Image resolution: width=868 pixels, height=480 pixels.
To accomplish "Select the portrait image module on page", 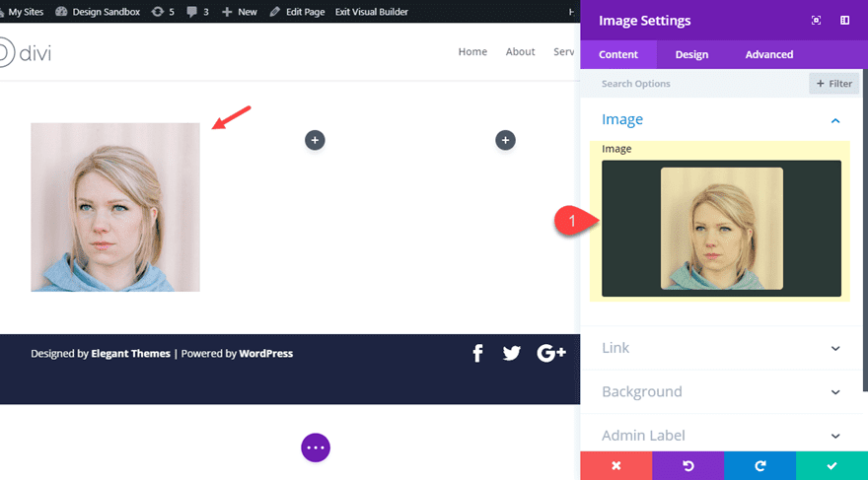I will (x=115, y=207).
